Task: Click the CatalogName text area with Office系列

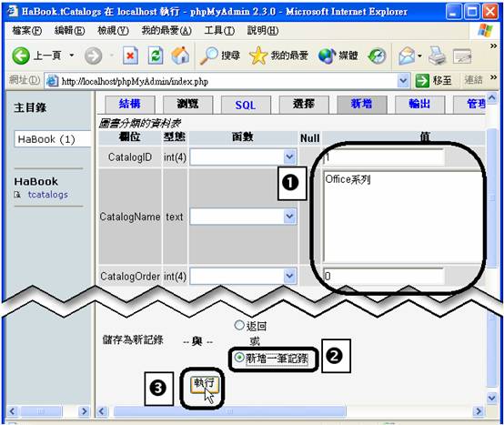Action: (x=404, y=217)
